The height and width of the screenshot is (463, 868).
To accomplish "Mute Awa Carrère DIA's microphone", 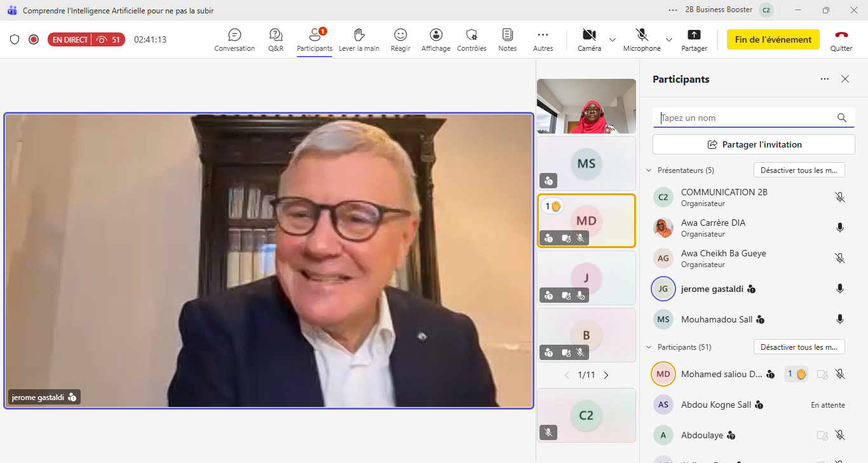I will (x=839, y=228).
